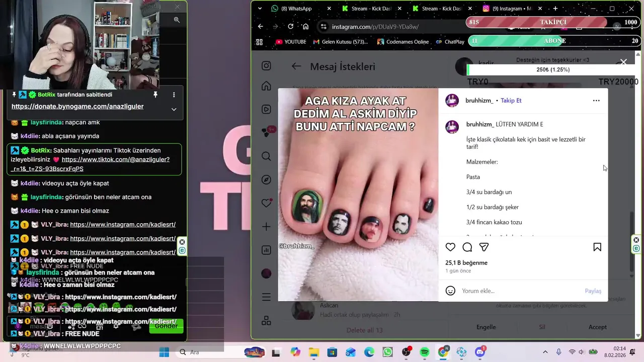Comment on the bruhhizm_ post
The height and width of the screenshot is (362, 644).
[467, 247]
